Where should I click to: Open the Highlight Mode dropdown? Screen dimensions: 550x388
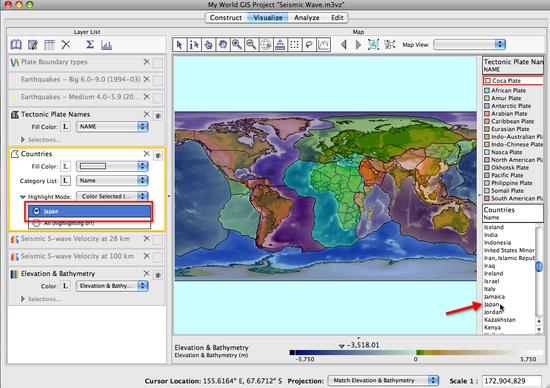[112, 196]
